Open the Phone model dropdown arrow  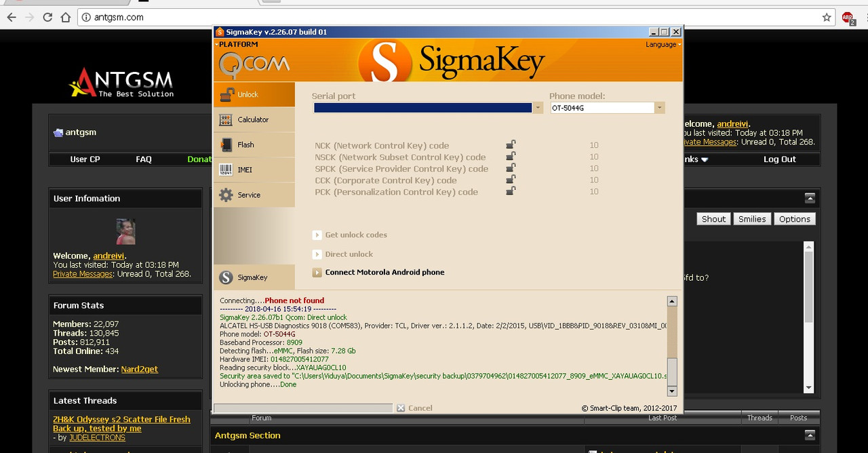click(659, 108)
